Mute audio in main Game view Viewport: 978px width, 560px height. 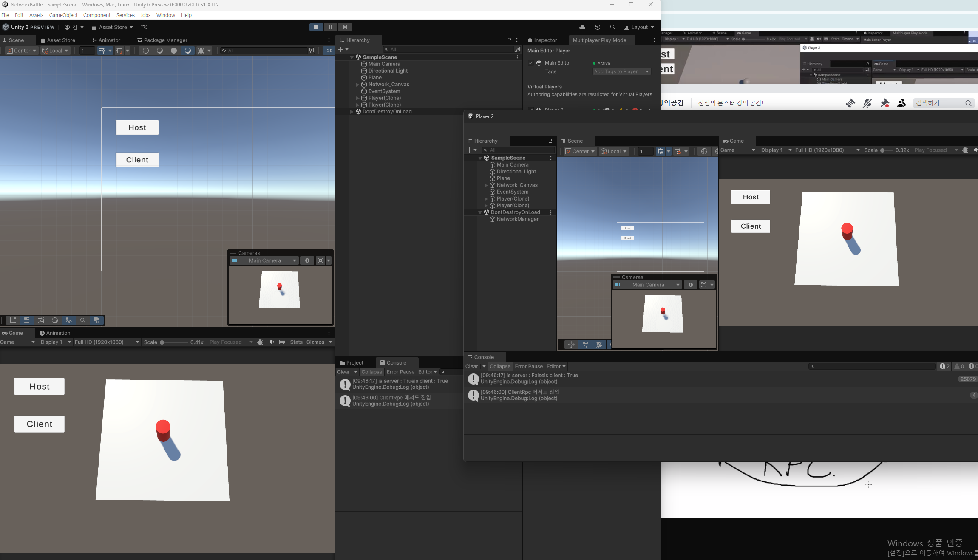[x=271, y=342]
